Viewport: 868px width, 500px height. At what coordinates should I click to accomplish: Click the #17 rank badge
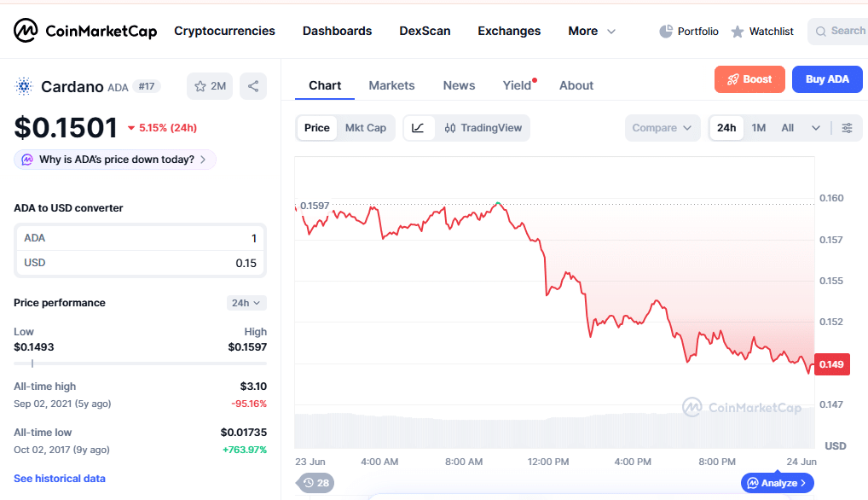tap(146, 86)
